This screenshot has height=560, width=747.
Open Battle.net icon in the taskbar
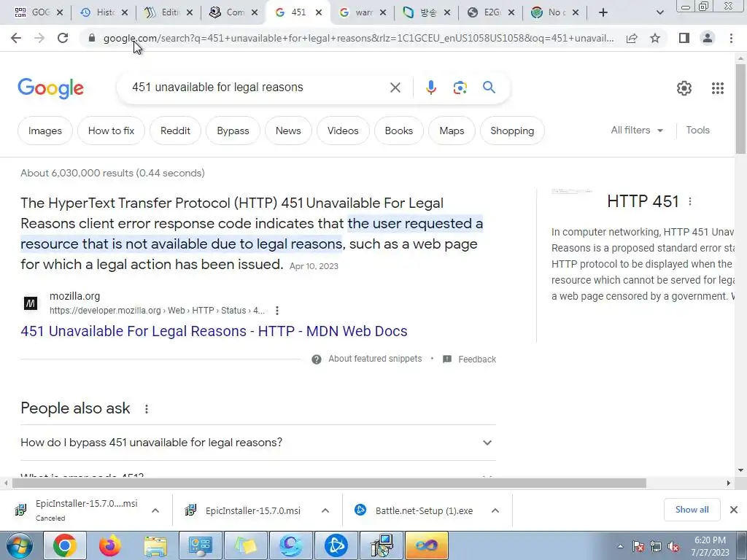pos(336,545)
